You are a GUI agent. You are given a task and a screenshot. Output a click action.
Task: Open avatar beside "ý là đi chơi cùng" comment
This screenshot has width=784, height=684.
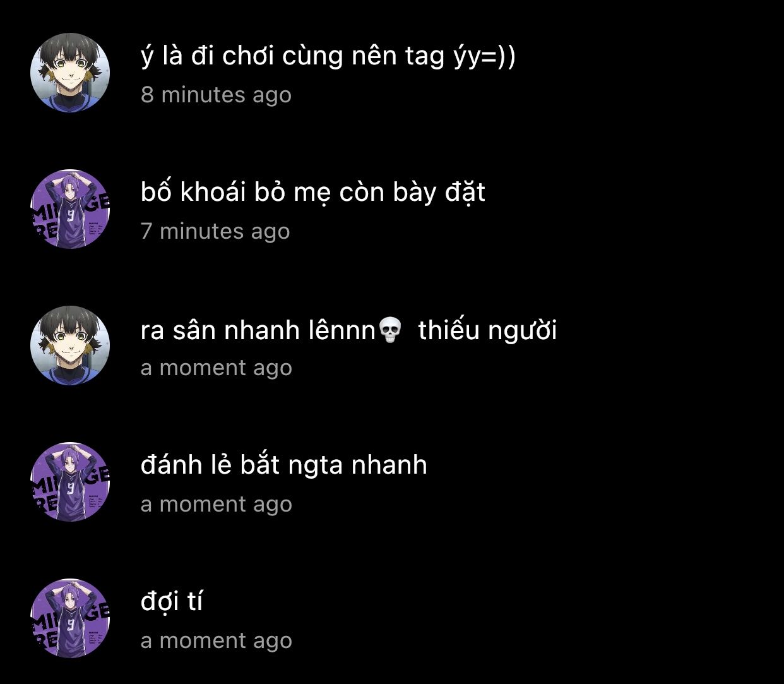[70, 73]
